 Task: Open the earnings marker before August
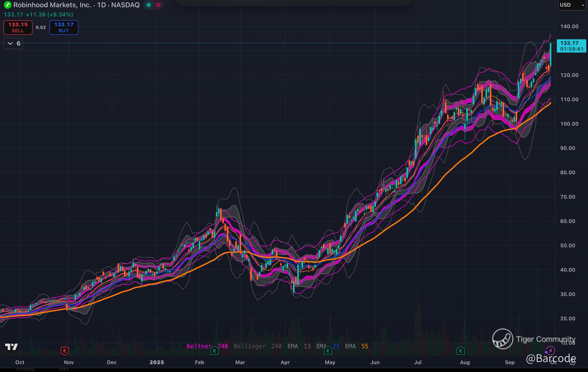tap(460, 351)
